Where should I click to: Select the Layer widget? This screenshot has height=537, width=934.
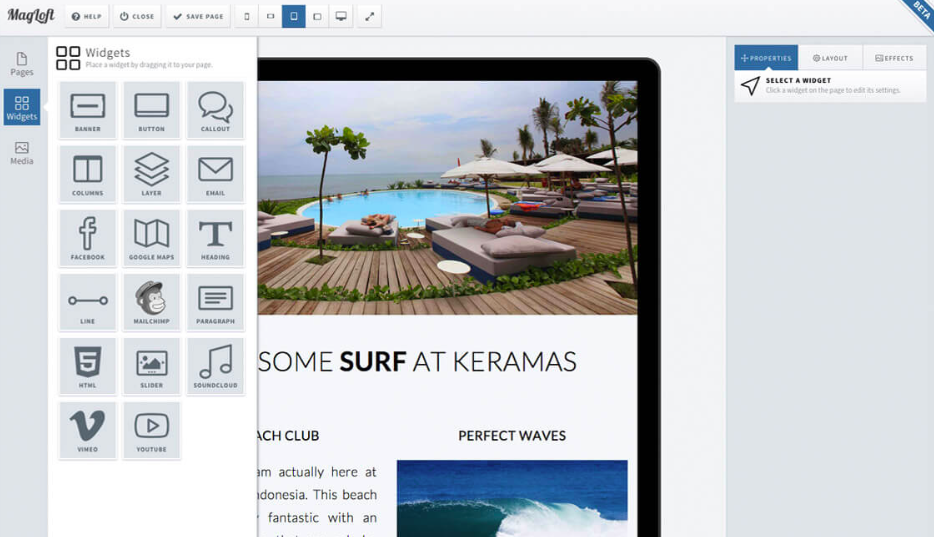coord(151,174)
